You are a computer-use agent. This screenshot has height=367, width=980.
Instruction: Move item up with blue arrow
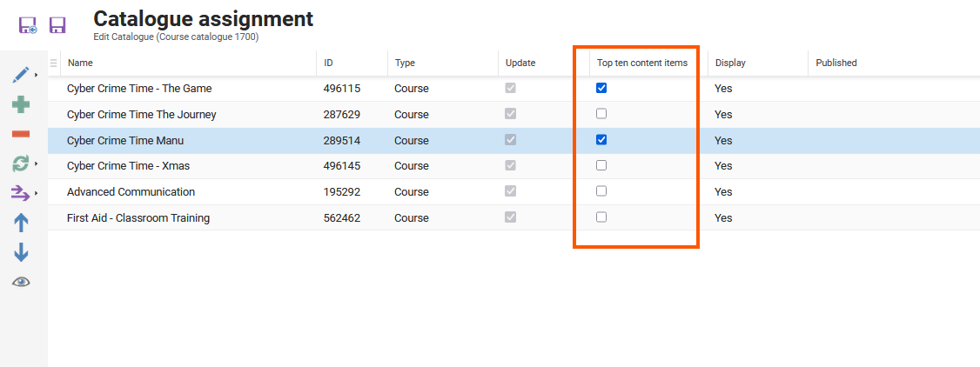coord(21,223)
